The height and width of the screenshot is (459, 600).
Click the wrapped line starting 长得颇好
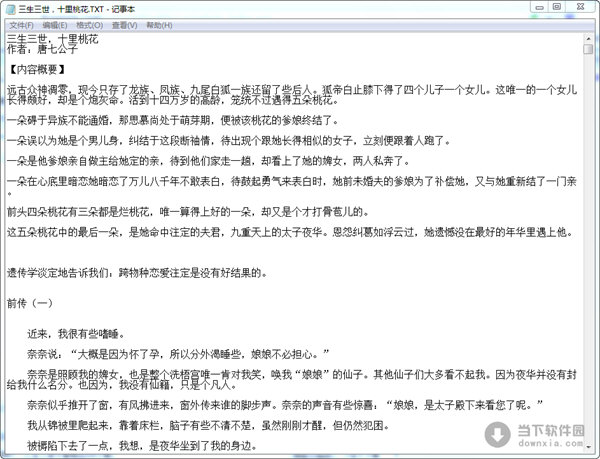(x=173, y=100)
